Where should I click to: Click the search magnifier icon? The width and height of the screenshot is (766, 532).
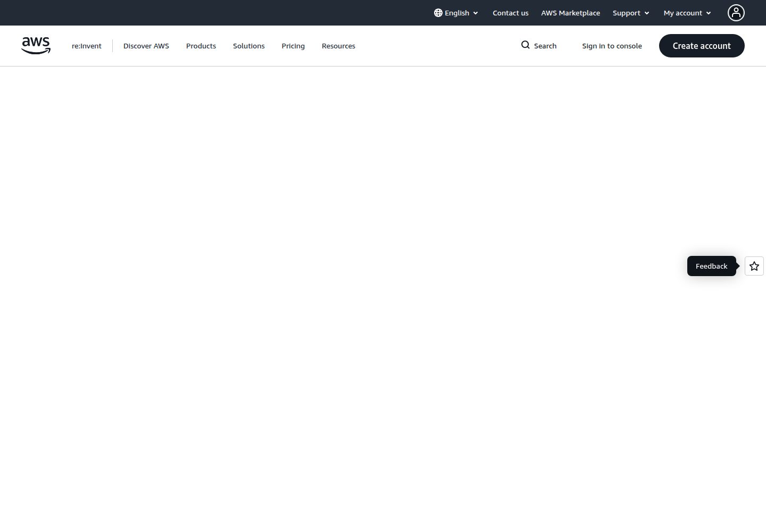point(526,45)
